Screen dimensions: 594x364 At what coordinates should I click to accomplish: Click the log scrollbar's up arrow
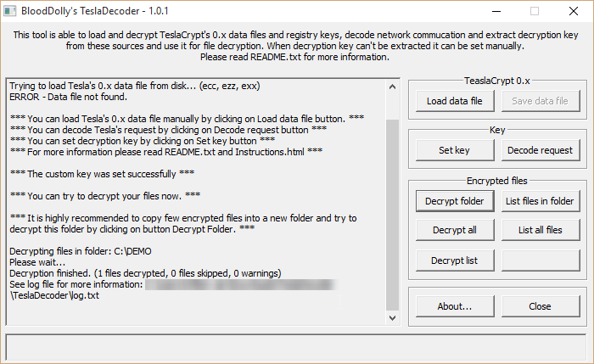[391, 86]
